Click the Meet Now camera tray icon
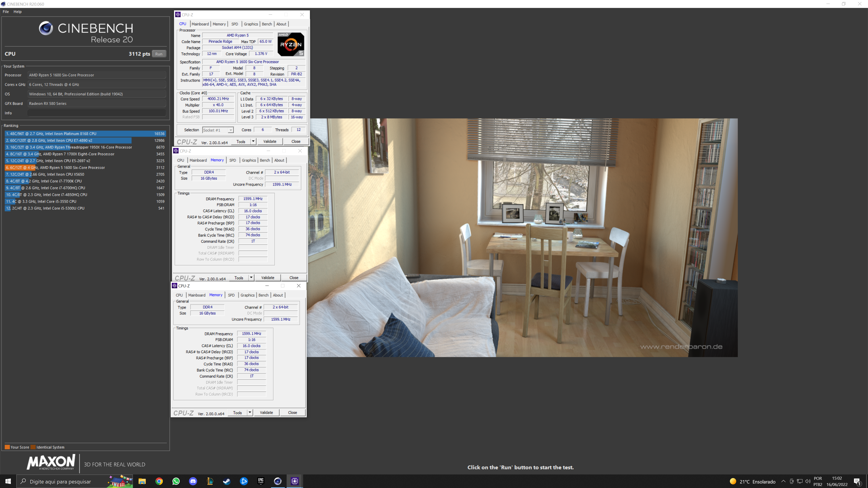This screenshot has height=488, width=868. pyautogui.click(x=792, y=481)
